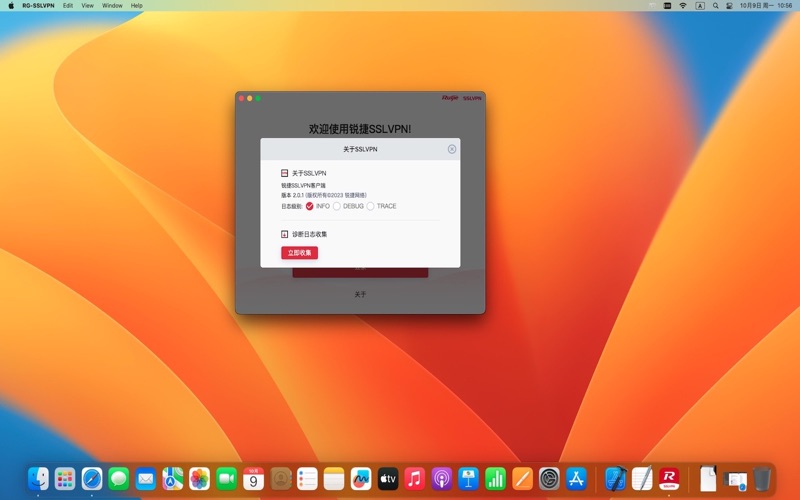Viewport: 800px width, 500px height.
Task: Click the Ruijie logo in window header
Action: pos(449,98)
